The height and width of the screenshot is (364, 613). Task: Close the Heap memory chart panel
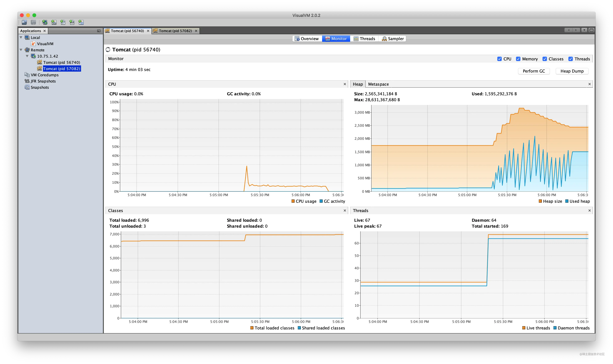pyautogui.click(x=589, y=84)
